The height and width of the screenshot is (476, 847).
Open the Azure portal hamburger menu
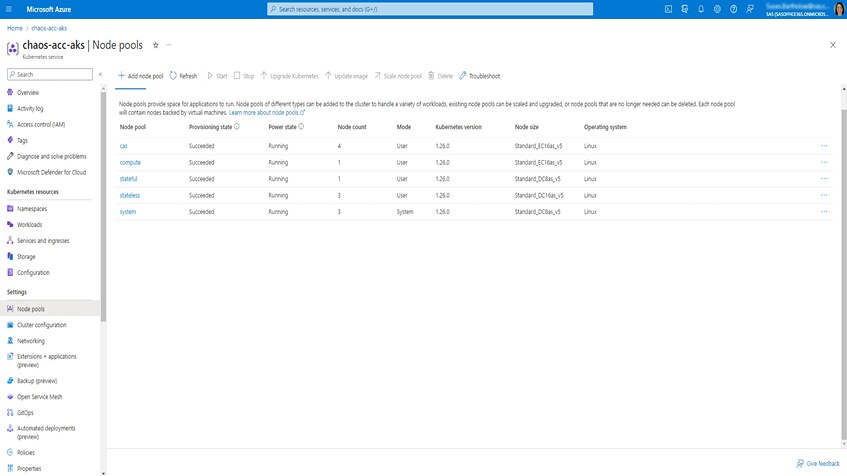tap(9, 9)
